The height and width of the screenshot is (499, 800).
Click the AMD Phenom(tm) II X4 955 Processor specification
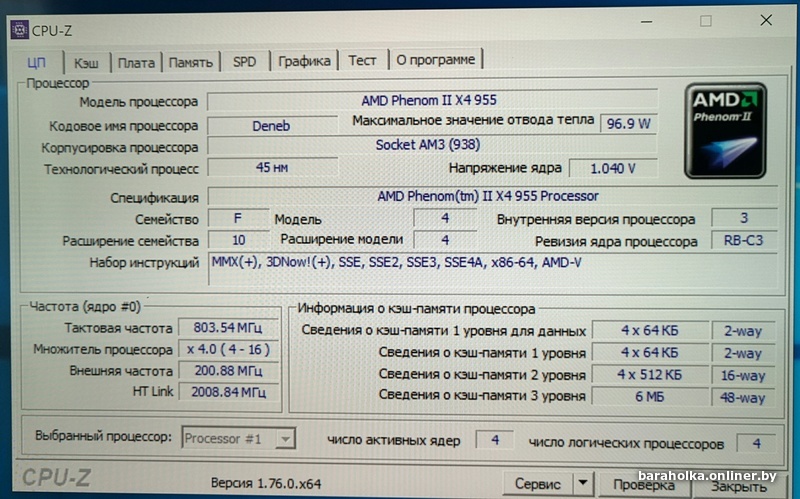[x=492, y=196]
